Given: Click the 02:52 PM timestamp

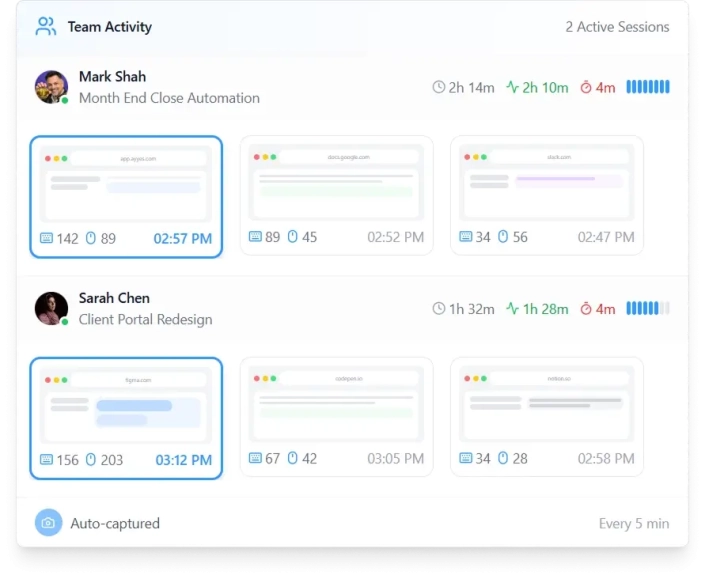Looking at the screenshot, I should tap(396, 237).
